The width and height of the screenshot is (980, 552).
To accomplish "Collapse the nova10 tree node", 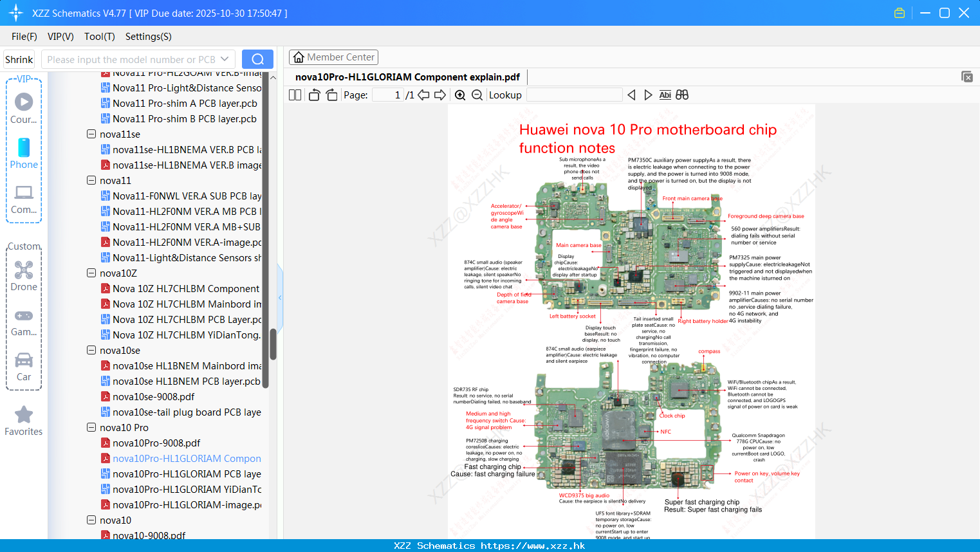I will (91, 520).
